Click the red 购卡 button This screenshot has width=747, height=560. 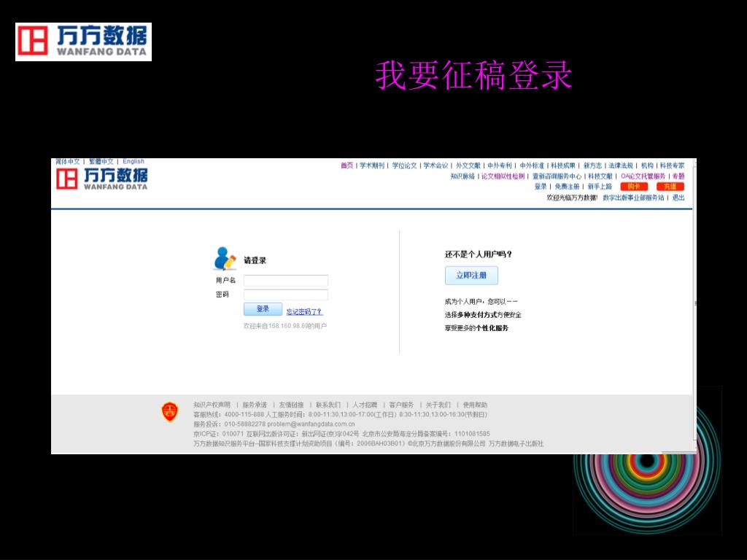pos(634,187)
